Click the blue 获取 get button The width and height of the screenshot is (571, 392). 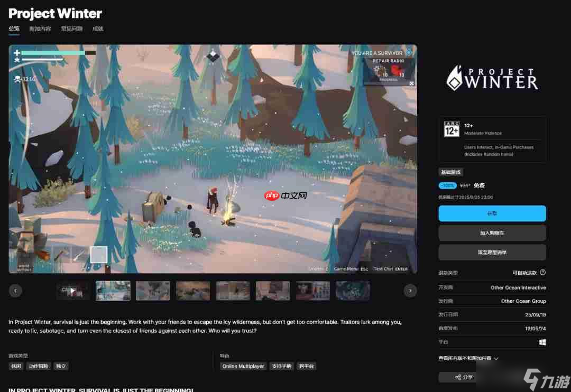[492, 213]
